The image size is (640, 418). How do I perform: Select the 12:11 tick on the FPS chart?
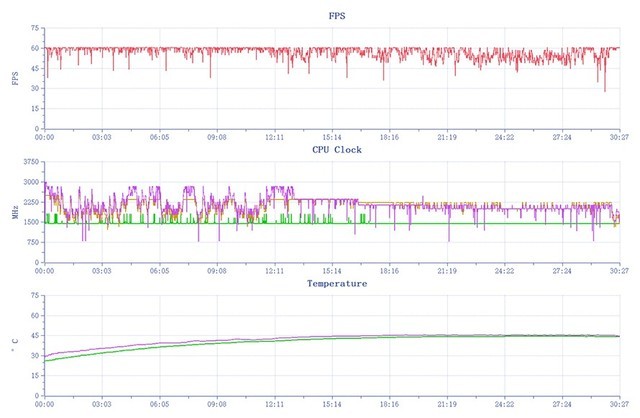tap(274, 137)
